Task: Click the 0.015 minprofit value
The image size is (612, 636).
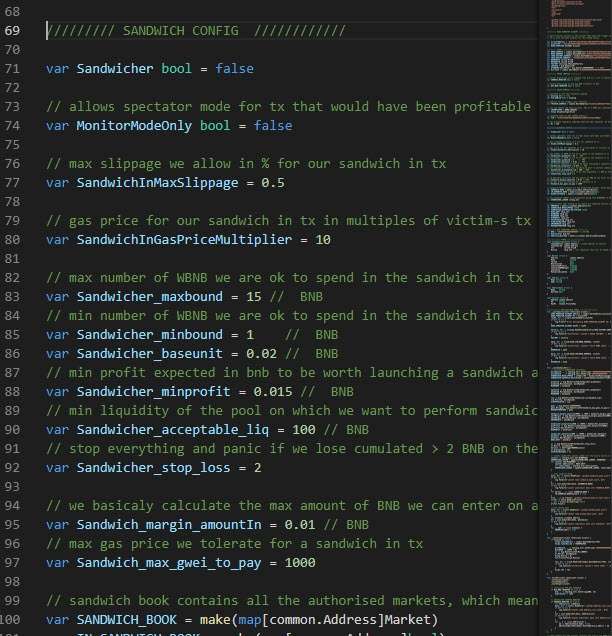Action: (x=273, y=392)
